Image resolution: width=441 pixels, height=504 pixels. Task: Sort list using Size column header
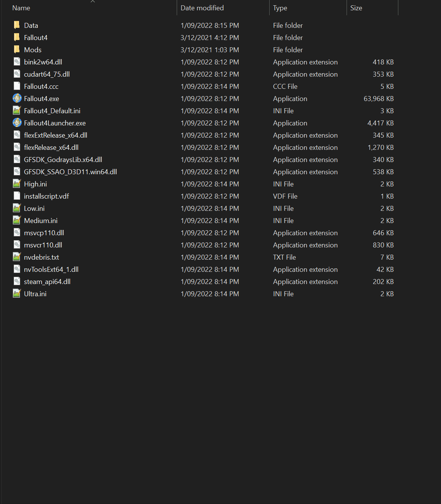pyautogui.click(x=356, y=8)
